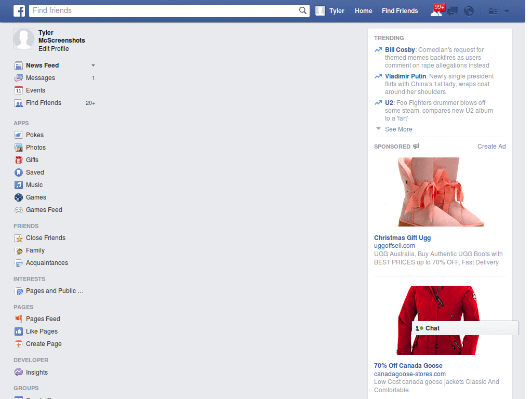Click the Like Pages thumbs-up icon
This screenshot has width=532, height=399.
coord(19,331)
